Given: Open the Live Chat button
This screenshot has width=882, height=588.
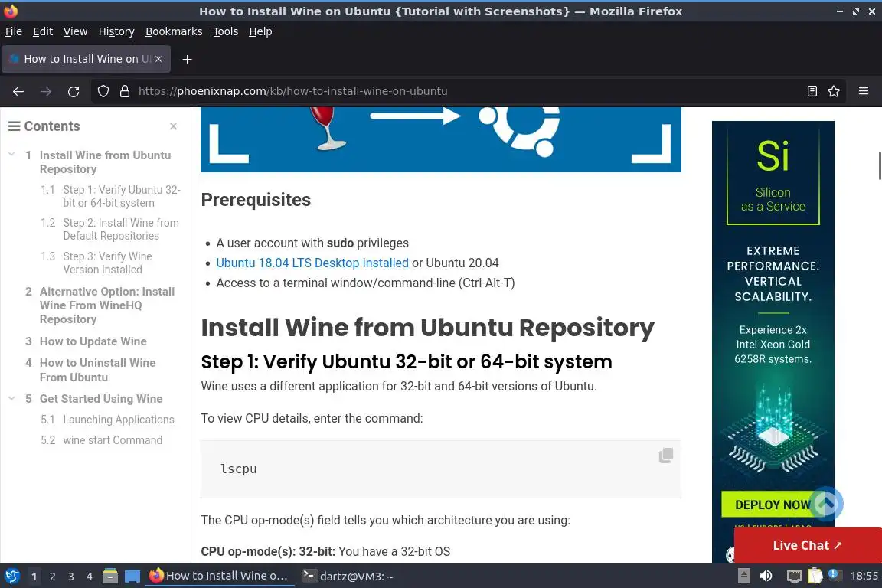Looking at the screenshot, I should (x=808, y=545).
